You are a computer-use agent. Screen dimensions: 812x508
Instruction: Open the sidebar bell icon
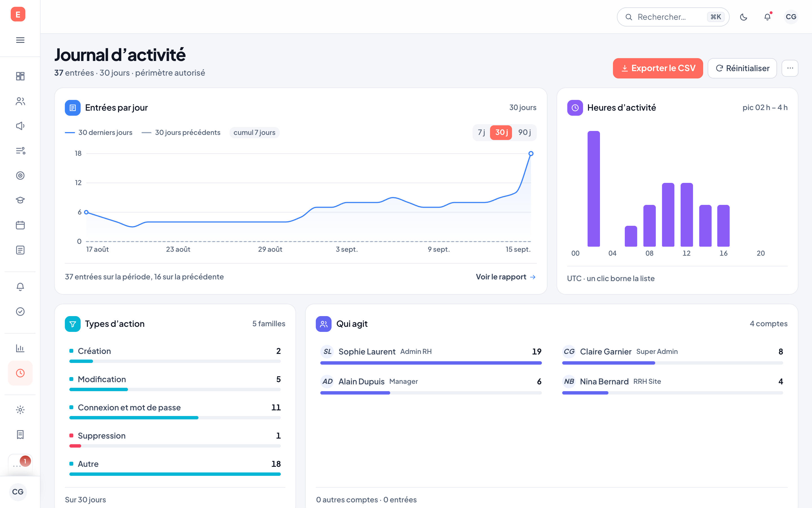(20, 286)
